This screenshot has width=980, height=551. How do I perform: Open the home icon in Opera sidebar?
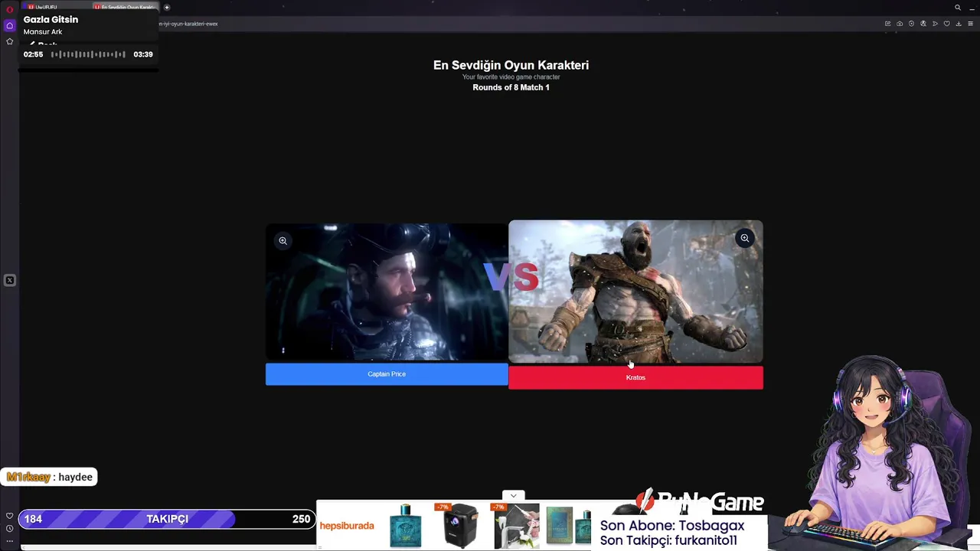point(9,25)
